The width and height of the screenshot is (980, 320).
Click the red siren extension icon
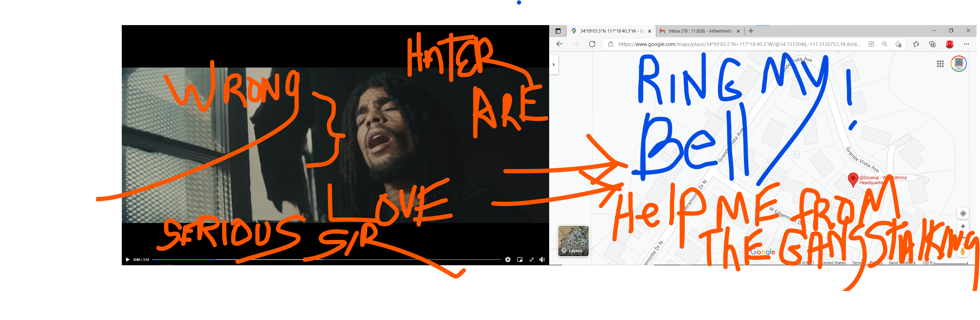[x=950, y=44]
